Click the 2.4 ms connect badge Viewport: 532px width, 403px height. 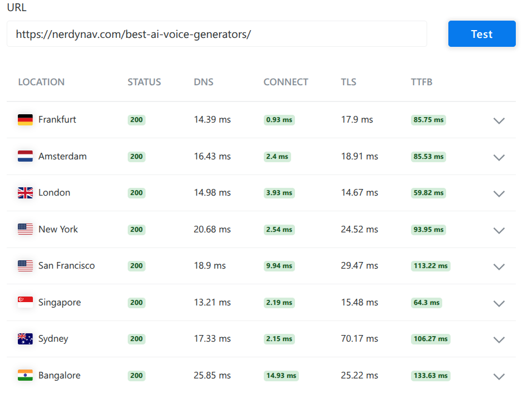pos(277,157)
